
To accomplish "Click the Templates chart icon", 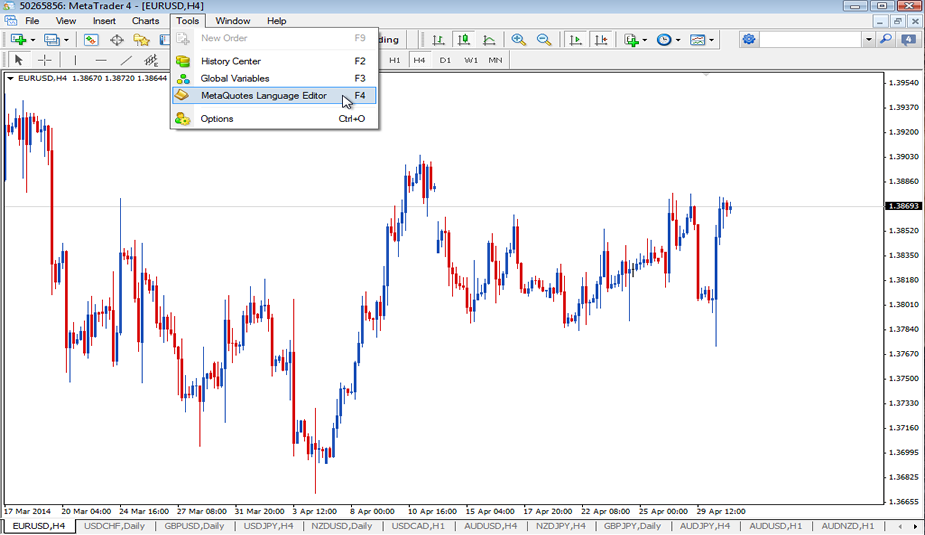I will point(698,40).
